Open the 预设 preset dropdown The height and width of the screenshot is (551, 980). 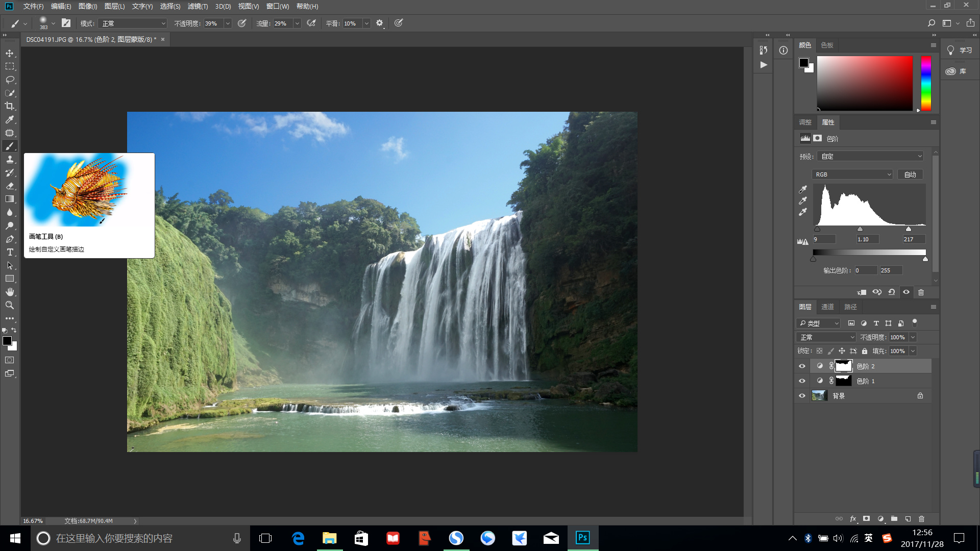coord(871,157)
